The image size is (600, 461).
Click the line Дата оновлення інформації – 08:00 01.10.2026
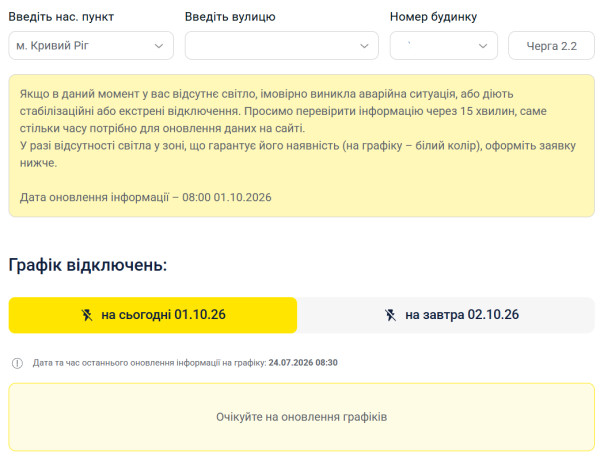[146, 197]
